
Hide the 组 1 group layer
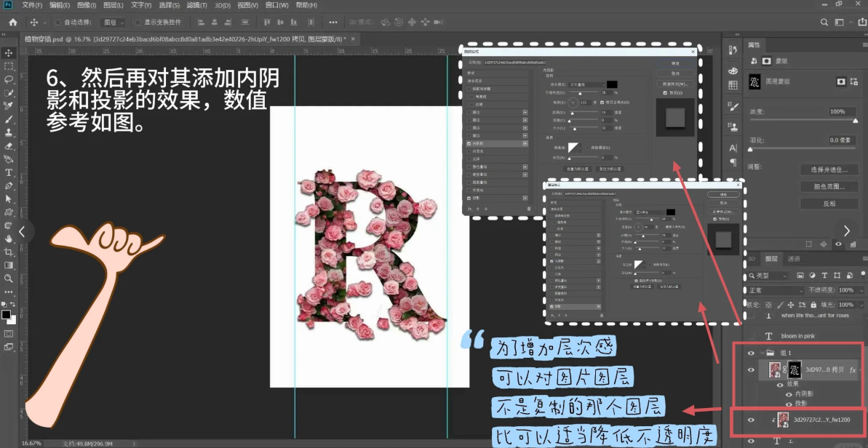752,353
